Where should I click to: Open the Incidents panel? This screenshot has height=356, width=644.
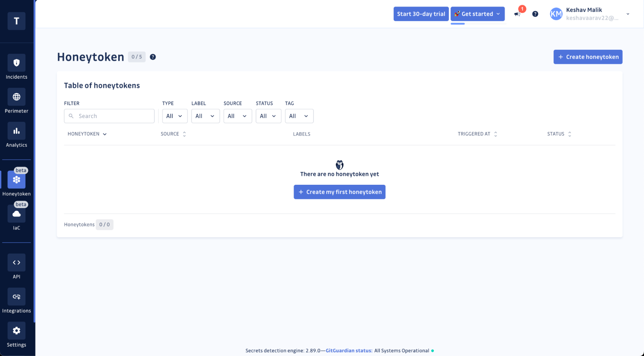click(x=16, y=66)
